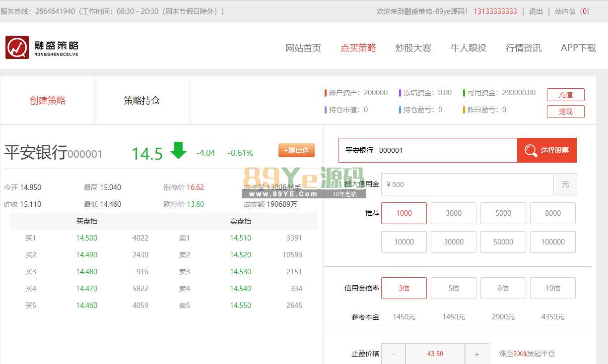This screenshot has width=608, height=364.
Task: Increase 止盈价格 with the plus button
Action: click(477, 354)
